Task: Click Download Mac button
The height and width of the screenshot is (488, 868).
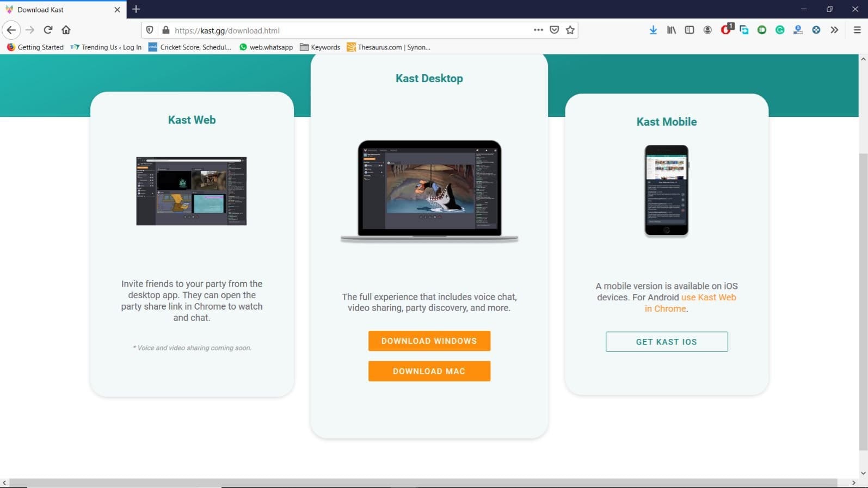Action: coord(429,371)
